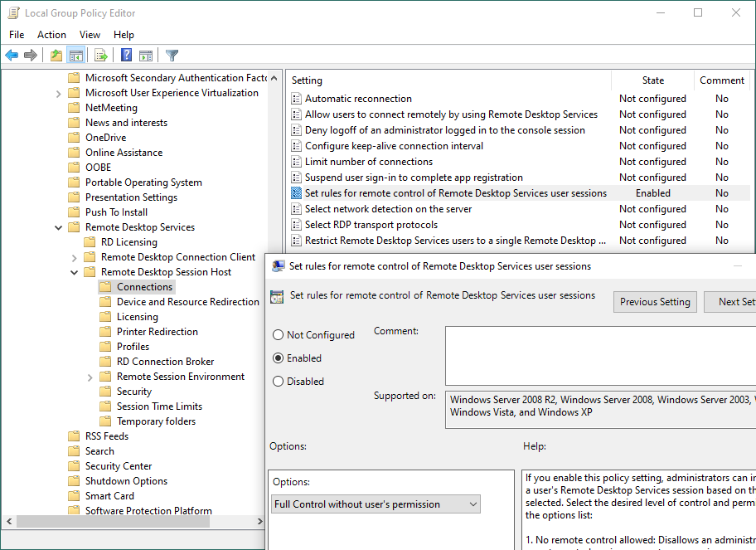Click the enabled policy icon for remote control rules
The width and height of the screenshot is (756, 550).
297,193
